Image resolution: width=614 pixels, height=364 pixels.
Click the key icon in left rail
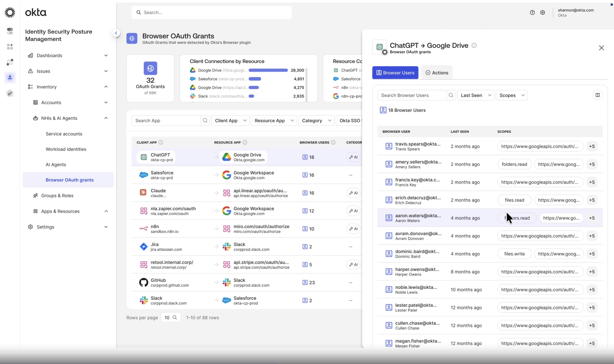(10, 93)
